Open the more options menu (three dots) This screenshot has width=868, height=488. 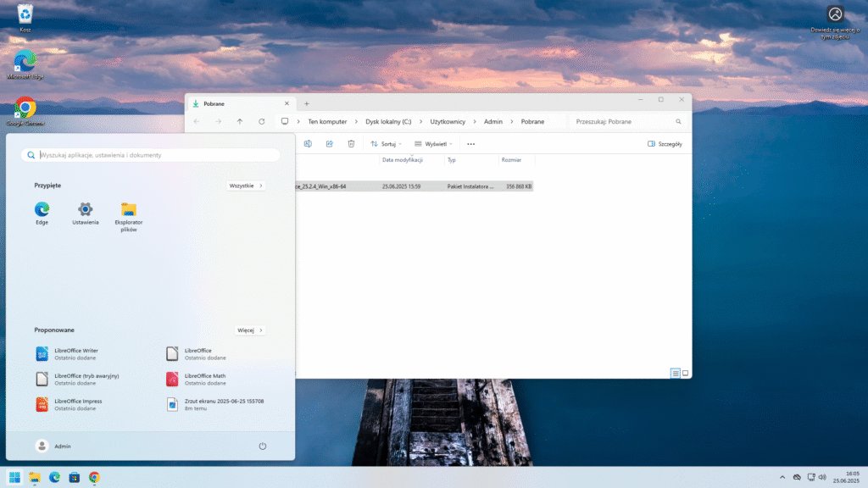(x=471, y=144)
